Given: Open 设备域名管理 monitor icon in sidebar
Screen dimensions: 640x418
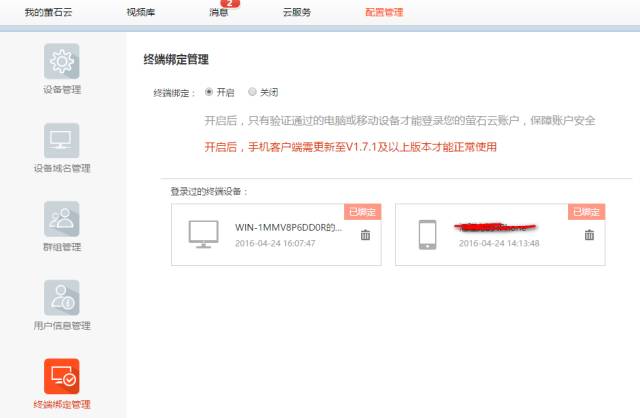Looking at the screenshot, I should pos(62,140).
